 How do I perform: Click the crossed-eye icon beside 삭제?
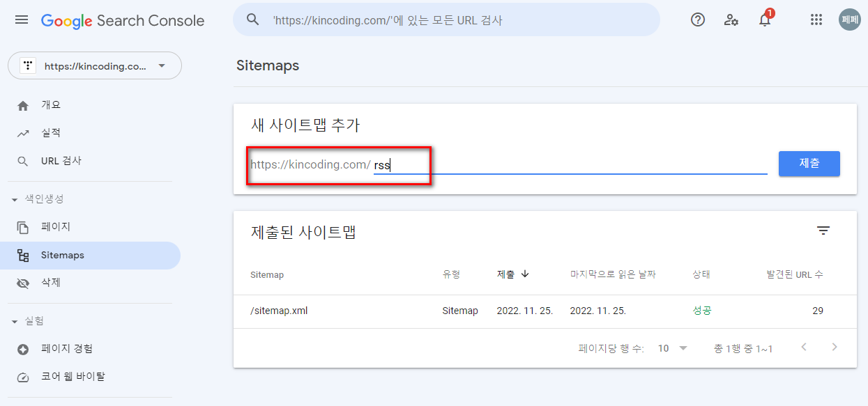pyautogui.click(x=23, y=283)
